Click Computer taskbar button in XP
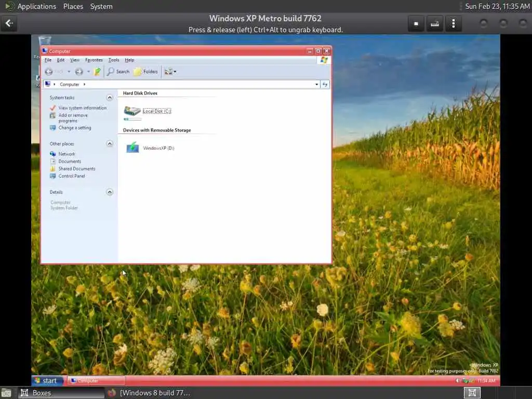 pyautogui.click(x=96, y=381)
